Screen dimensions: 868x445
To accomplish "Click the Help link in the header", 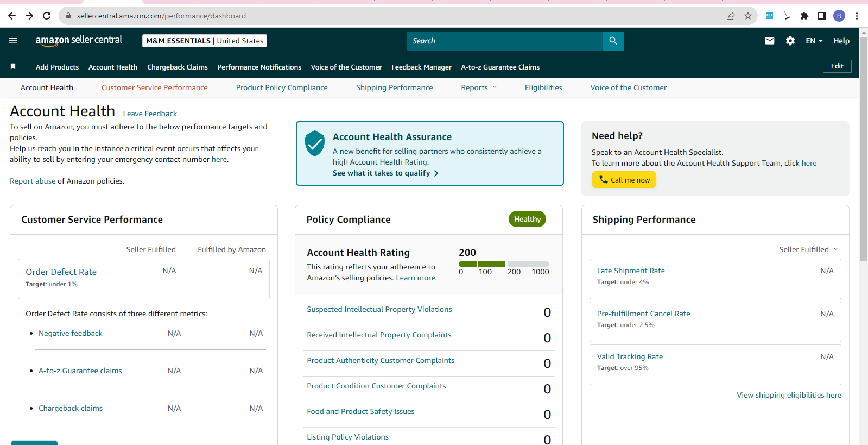I will coord(841,41).
